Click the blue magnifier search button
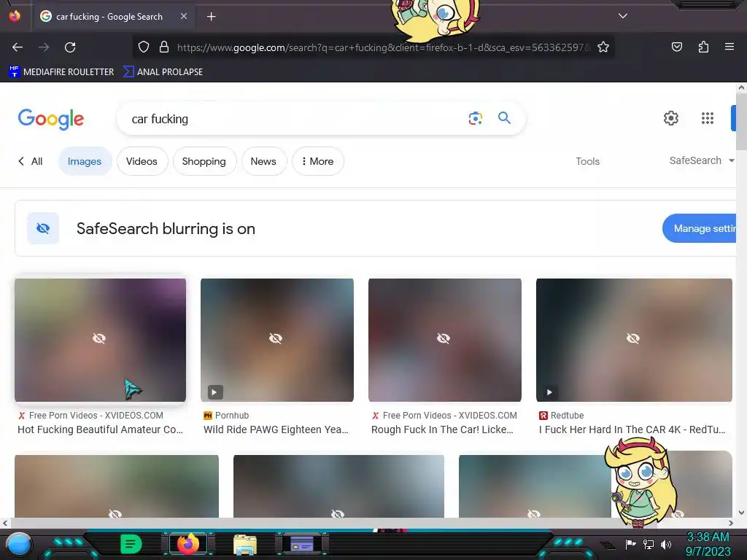The height and width of the screenshot is (560, 747). point(504,118)
